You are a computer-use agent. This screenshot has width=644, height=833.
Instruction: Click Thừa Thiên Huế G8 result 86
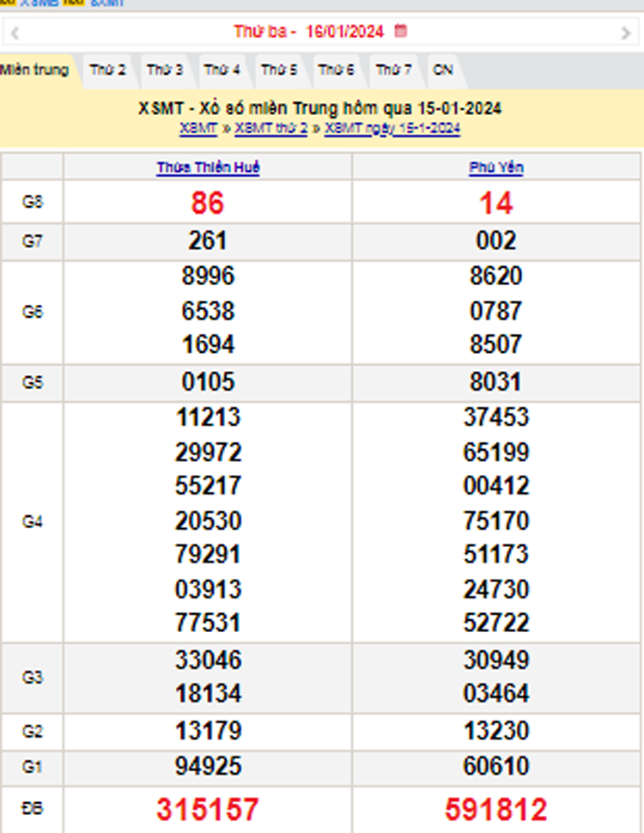tap(208, 203)
